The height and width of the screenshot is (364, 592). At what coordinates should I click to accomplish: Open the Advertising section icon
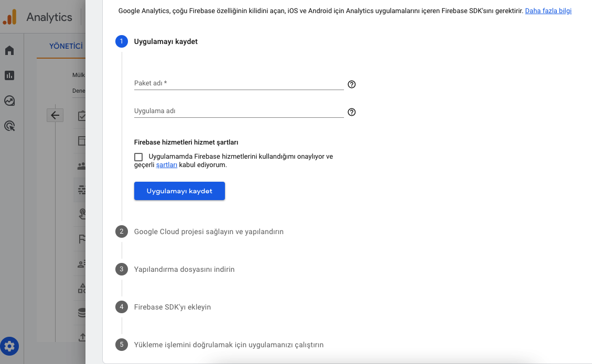click(9, 126)
